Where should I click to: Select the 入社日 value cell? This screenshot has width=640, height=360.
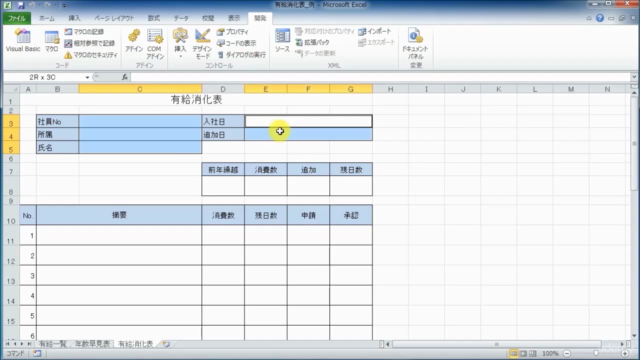(308, 121)
